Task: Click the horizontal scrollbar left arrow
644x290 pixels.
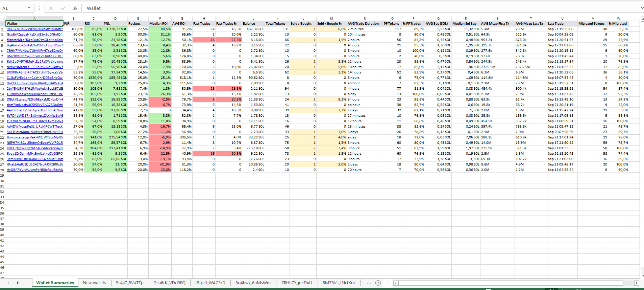Action: [396, 283]
